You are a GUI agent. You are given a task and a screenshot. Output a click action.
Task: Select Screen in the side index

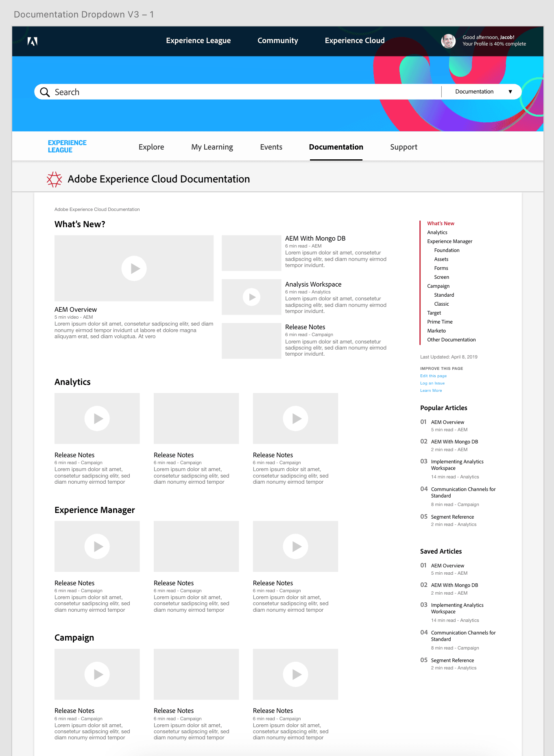click(x=441, y=277)
